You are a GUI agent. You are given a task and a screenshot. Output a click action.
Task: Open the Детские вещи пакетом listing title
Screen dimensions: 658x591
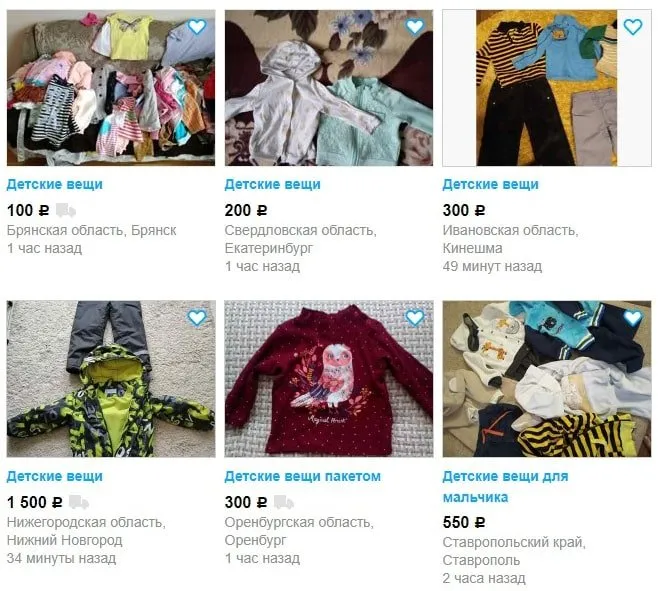pos(303,476)
